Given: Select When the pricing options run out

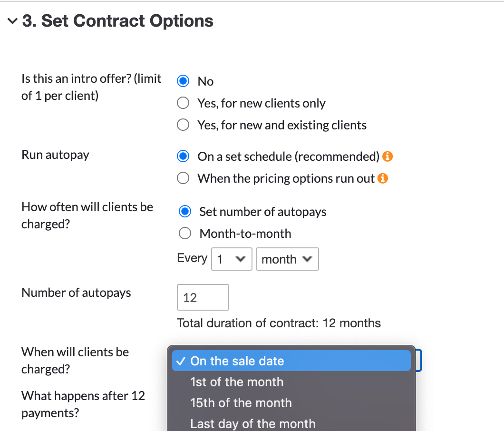Looking at the screenshot, I should pyautogui.click(x=183, y=178).
